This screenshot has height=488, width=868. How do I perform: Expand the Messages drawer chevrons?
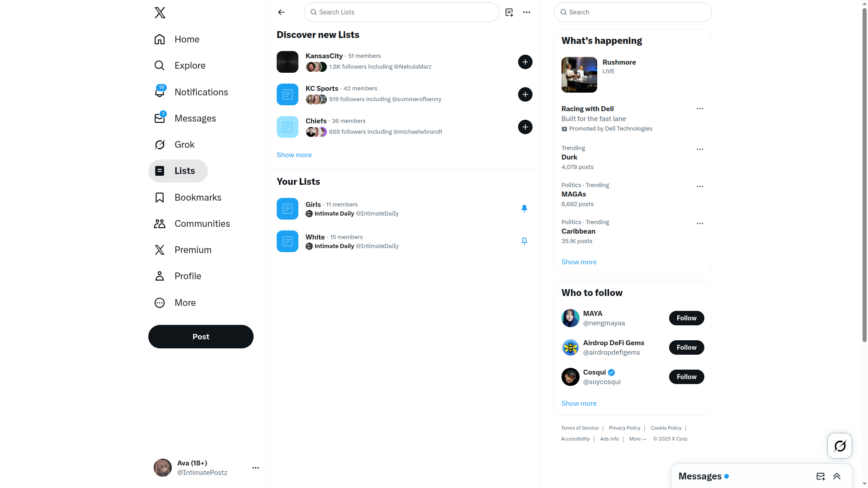837,476
